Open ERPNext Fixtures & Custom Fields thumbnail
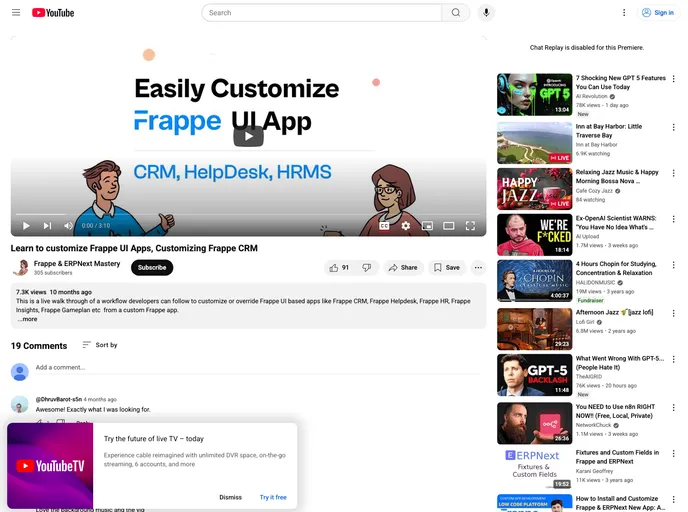The width and height of the screenshot is (688, 512). tap(534, 468)
